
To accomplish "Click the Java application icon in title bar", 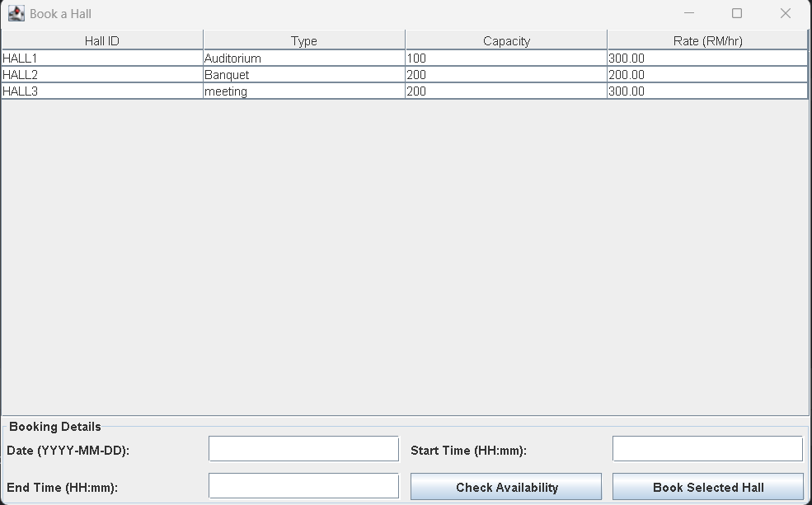I will point(16,13).
